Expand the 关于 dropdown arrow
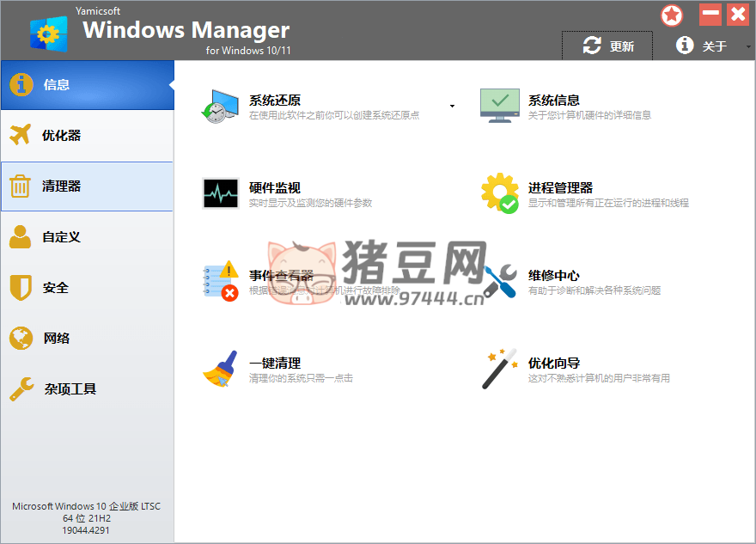756x544 pixels. point(746,46)
